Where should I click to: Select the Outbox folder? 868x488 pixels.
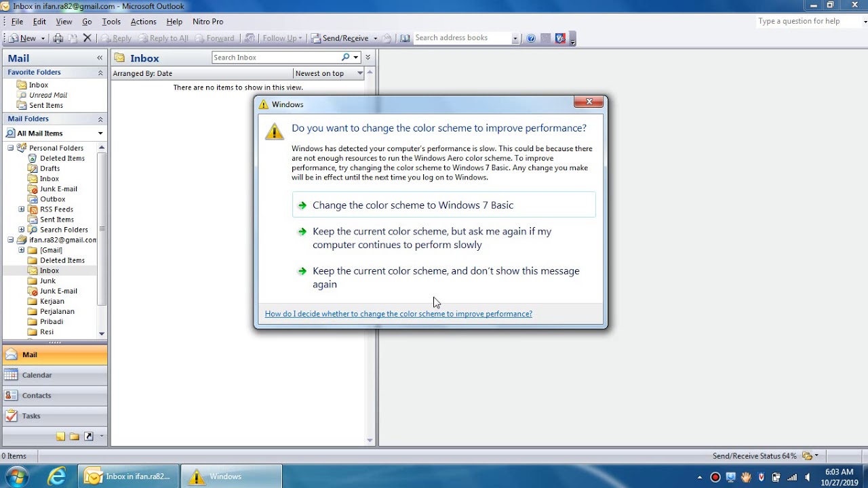click(x=53, y=199)
